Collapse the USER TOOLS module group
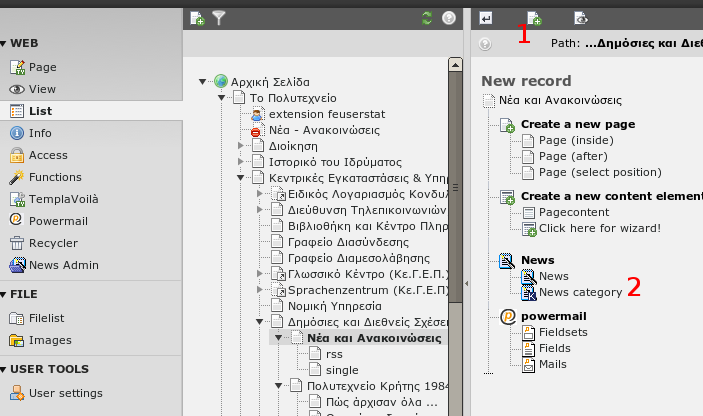Screen dimensions: 703x416 coord(4,369)
